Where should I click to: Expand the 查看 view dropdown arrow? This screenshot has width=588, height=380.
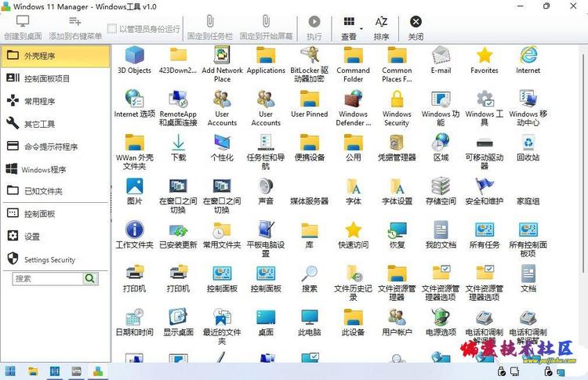click(x=361, y=29)
